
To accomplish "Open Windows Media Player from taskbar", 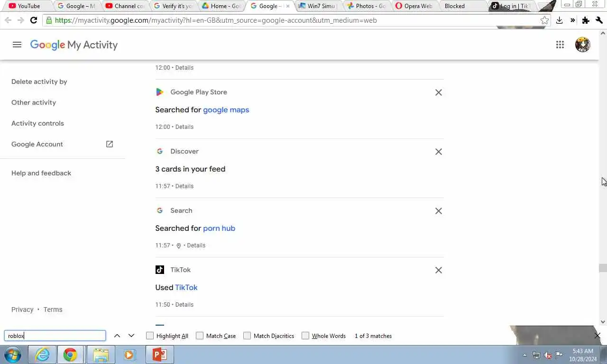I will 129,355.
